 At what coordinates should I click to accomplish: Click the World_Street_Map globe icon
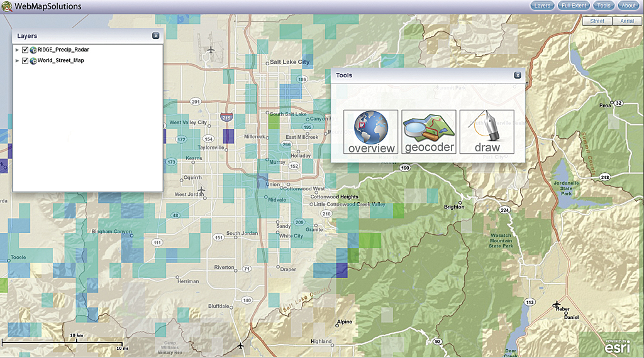coord(33,61)
